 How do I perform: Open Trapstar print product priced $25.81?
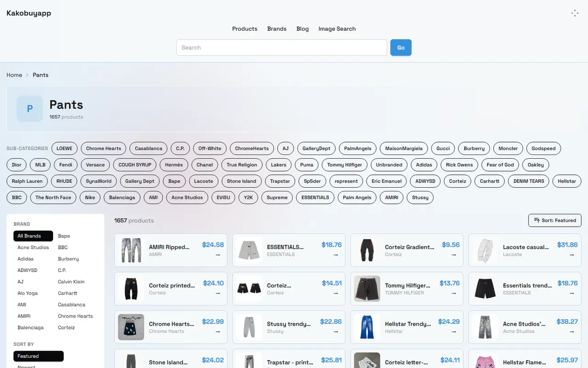coord(289,359)
